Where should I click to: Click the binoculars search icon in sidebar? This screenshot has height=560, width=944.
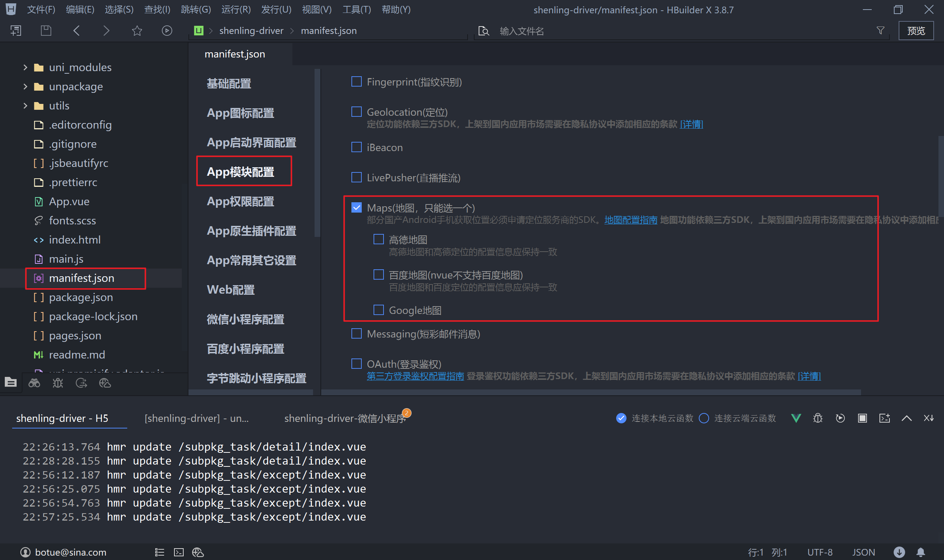[34, 384]
